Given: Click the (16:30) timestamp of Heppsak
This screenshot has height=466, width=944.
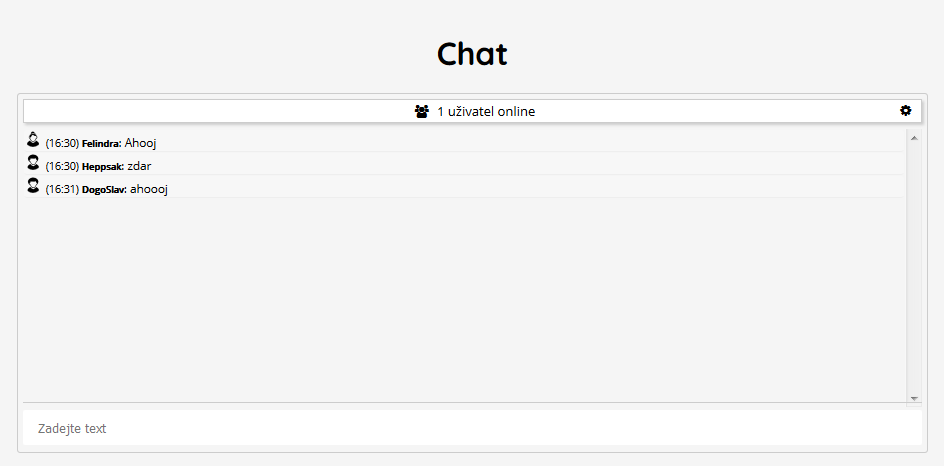Looking at the screenshot, I should [x=62, y=166].
